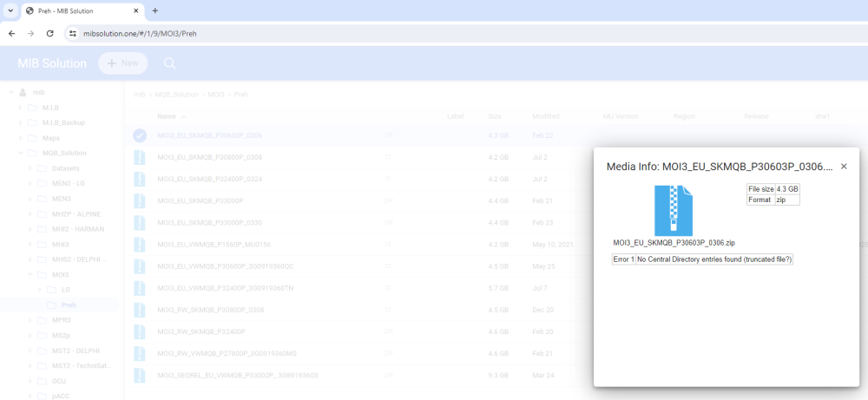Go back with browser back arrow

click(11, 33)
